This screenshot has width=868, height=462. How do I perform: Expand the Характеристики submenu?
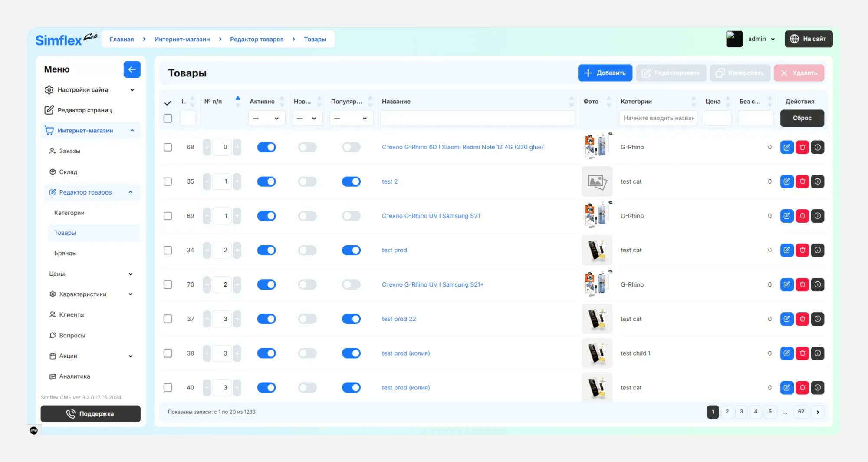[x=91, y=294]
